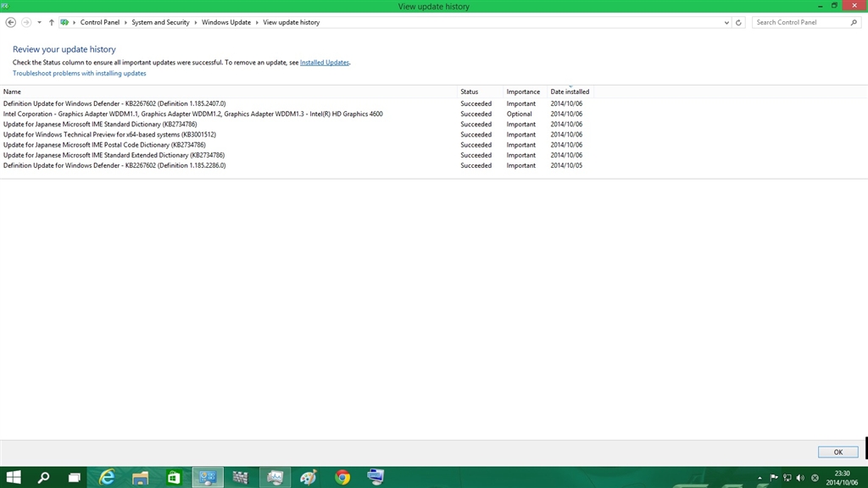This screenshot has height=488, width=868.
Task: Go to Windows Update breadcrumb
Action: click(225, 22)
